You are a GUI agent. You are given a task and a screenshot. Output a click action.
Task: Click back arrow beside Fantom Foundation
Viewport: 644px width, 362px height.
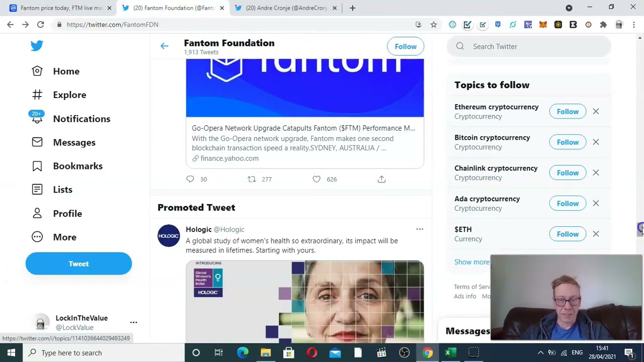(164, 46)
